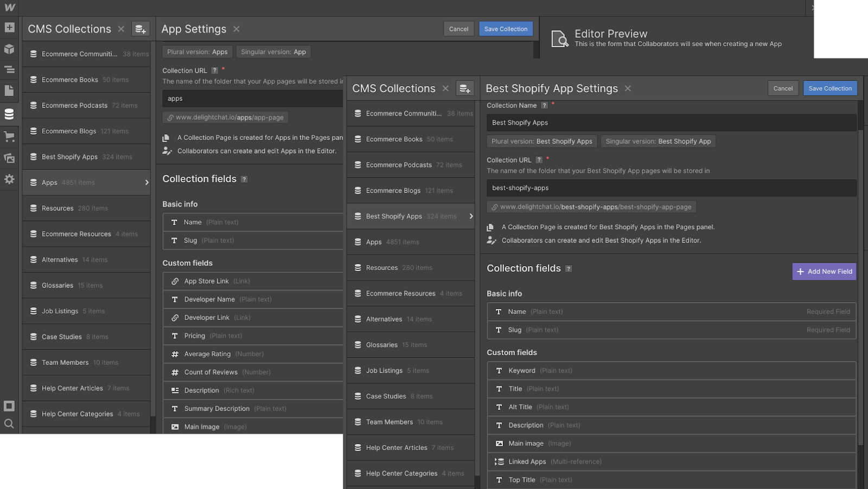Open the Settings gear icon in sidebar
This screenshot has width=868, height=489.
9,179
